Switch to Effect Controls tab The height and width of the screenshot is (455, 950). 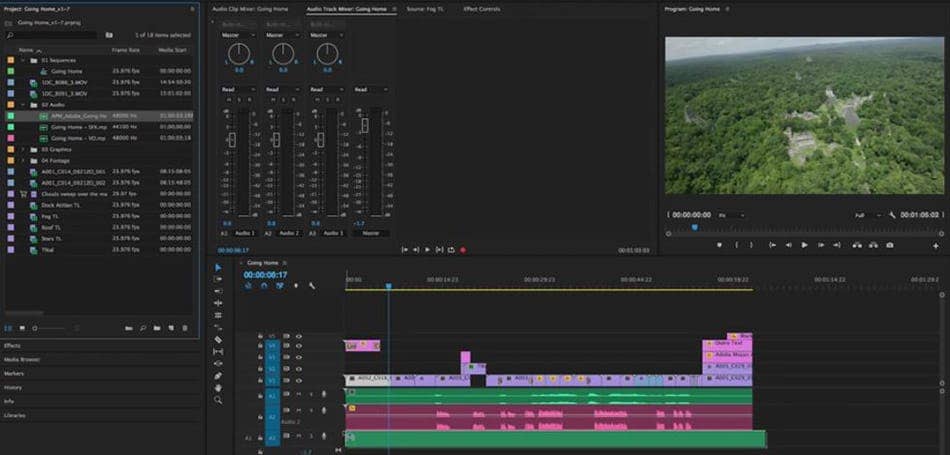[482, 9]
